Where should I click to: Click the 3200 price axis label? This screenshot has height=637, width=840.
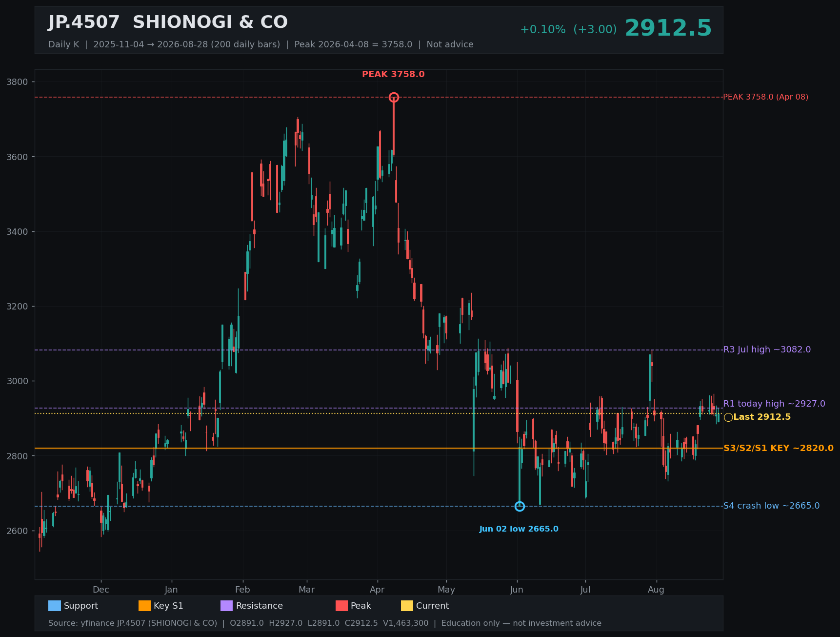(x=17, y=307)
